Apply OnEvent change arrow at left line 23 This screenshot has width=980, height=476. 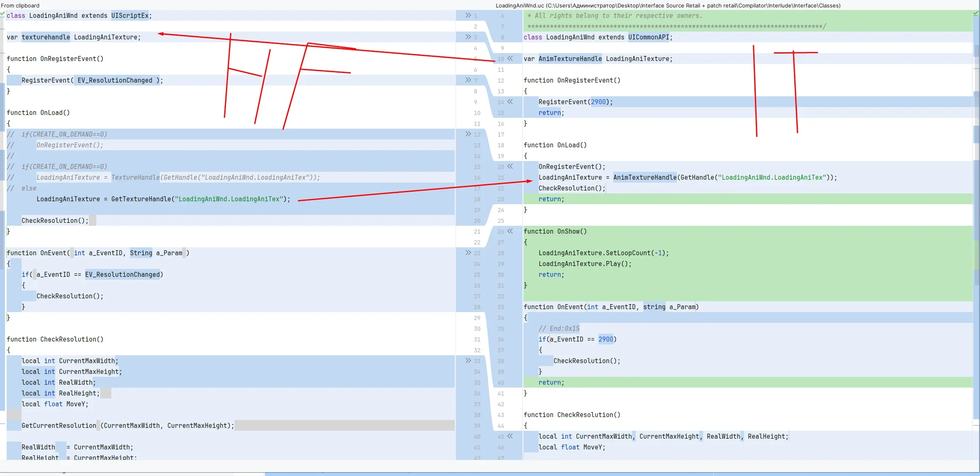click(x=468, y=253)
